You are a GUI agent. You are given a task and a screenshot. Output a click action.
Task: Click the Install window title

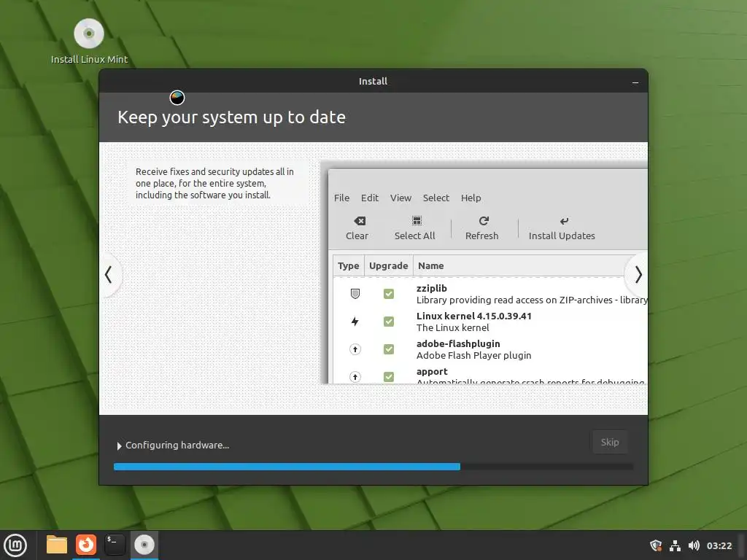pyautogui.click(x=373, y=82)
